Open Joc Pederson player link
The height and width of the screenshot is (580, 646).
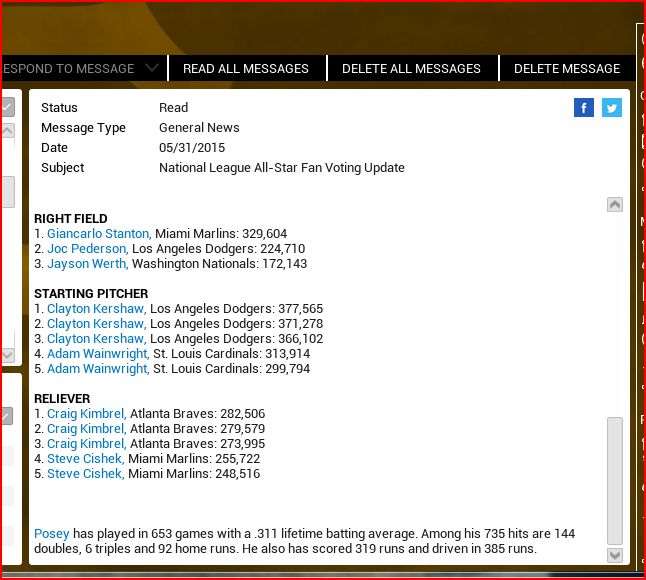pyautogui.click(x=88, y=249)
